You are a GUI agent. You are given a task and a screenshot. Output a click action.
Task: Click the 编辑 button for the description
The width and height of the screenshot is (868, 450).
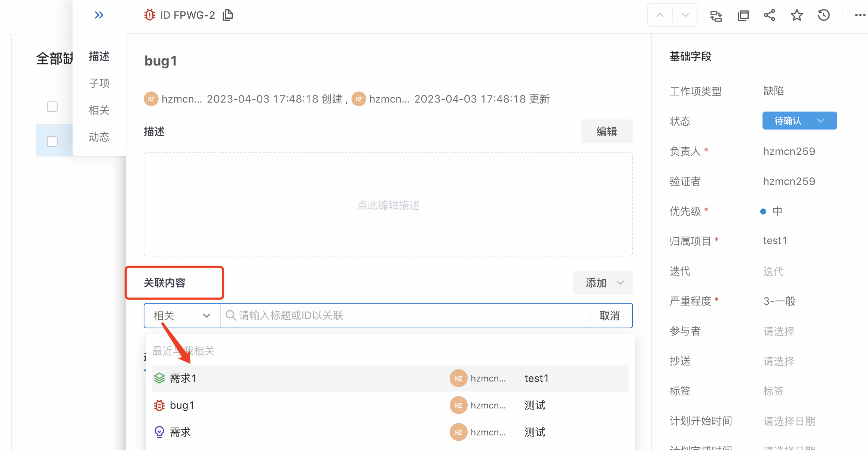[606, 131]
